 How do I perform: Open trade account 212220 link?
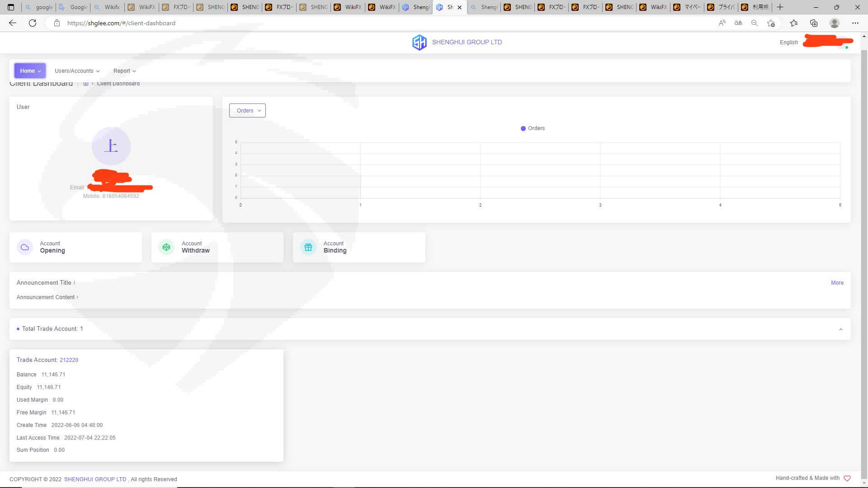[69, 360]
